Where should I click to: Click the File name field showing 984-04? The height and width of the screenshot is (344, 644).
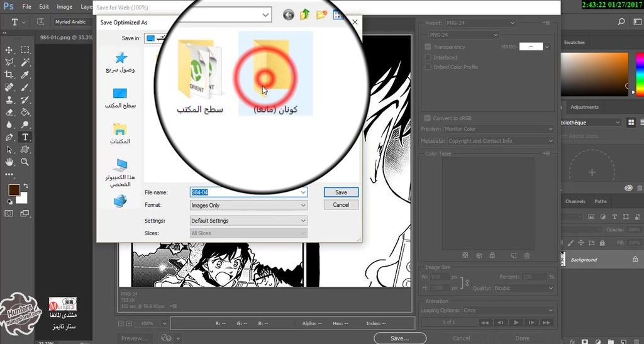click(x=248, y=192)
